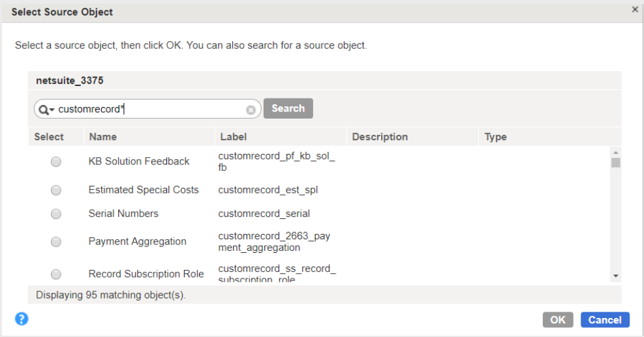The image size is (644, 337).
Task: Click the scrollbar up arrow
Action: click(x=616, y=153)
